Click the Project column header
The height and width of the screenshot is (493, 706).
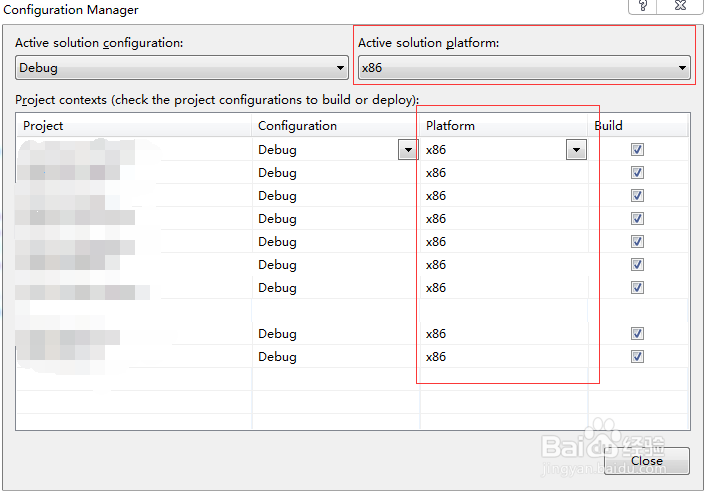coord(133,126)
